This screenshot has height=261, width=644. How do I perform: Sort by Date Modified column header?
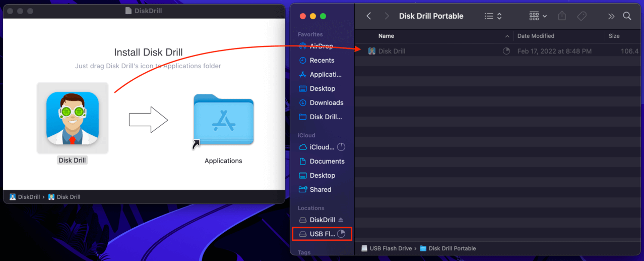[x=536, y=36]
